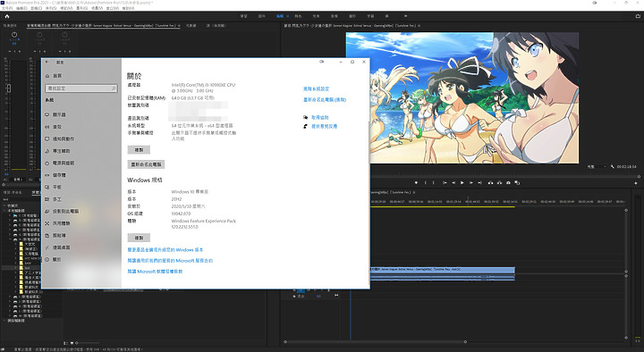
Task: Click the Settings search input field
Action: [x=81, y=88]
